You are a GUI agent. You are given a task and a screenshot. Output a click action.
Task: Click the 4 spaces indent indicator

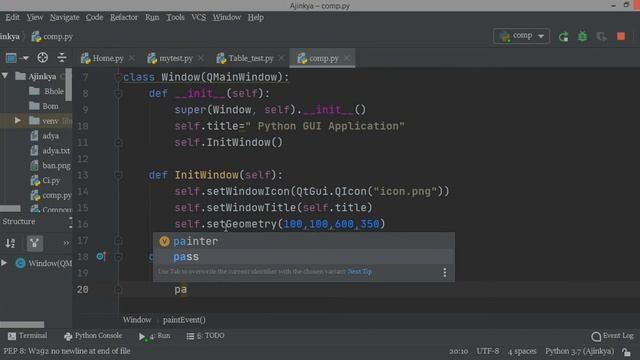(x=522, y=351)
